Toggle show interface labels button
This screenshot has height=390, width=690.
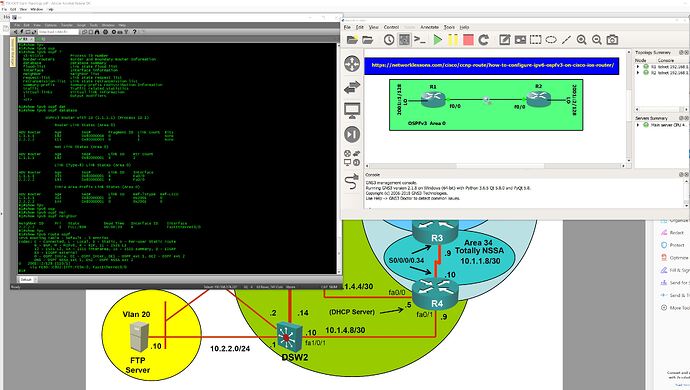point(404,40)
